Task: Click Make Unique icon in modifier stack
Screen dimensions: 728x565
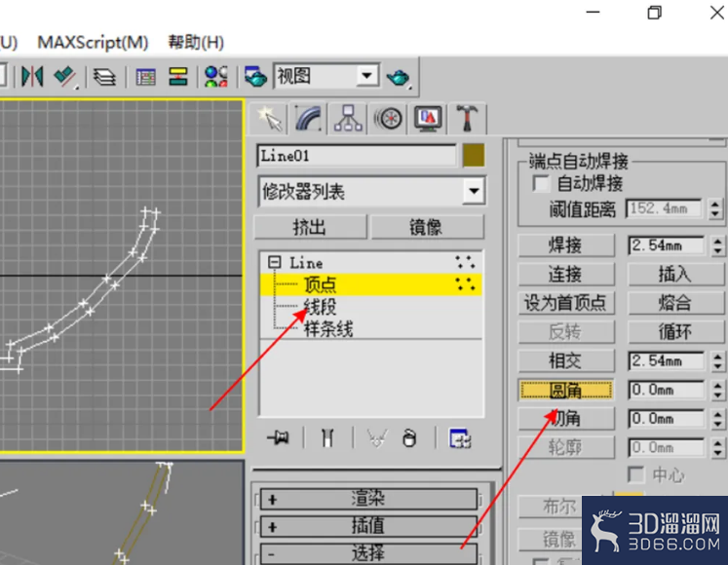Action: [x=376, y=437]
